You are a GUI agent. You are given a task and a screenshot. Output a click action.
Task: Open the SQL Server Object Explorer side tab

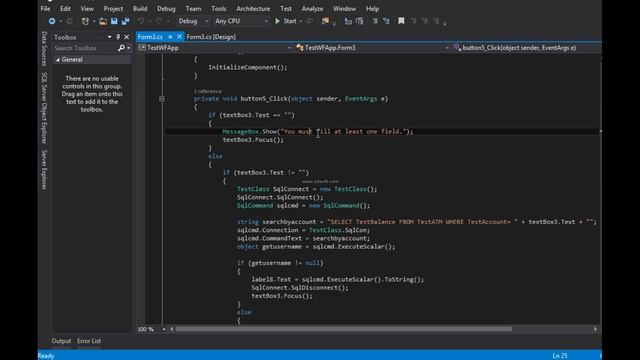point(44,108)
